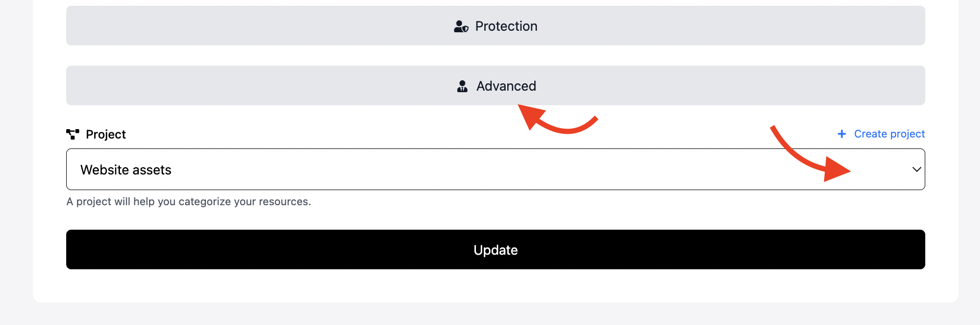
Task: Click the Project field label
Action: 106,134
